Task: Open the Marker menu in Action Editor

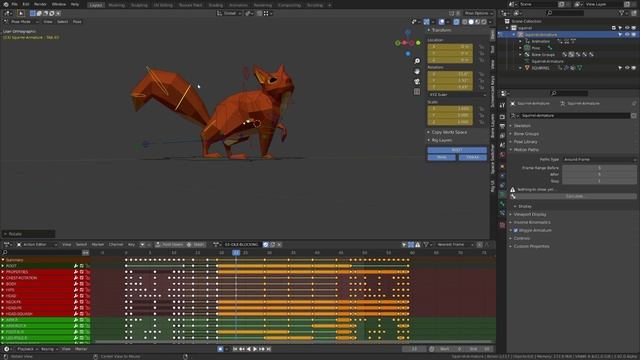Action: coord(98,244)
